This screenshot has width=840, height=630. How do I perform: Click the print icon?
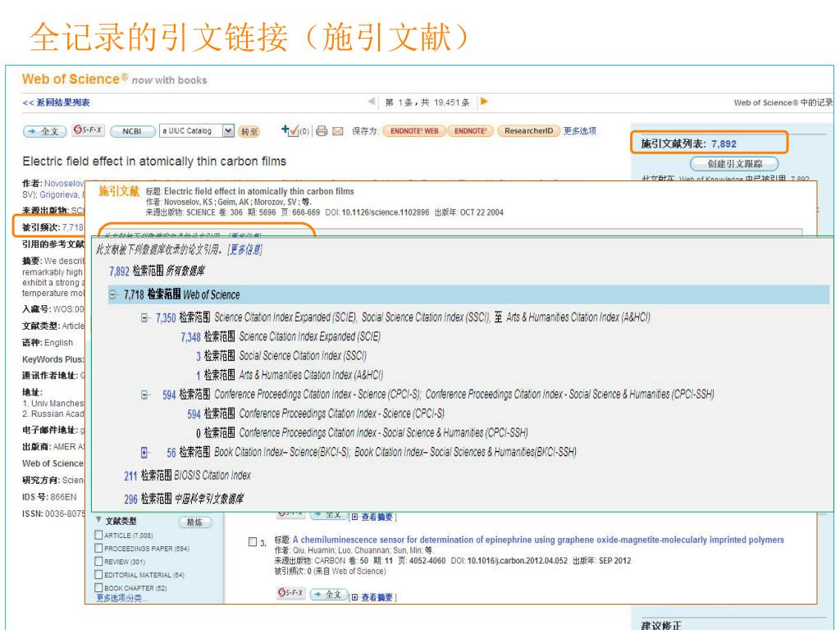coord(322,130)
